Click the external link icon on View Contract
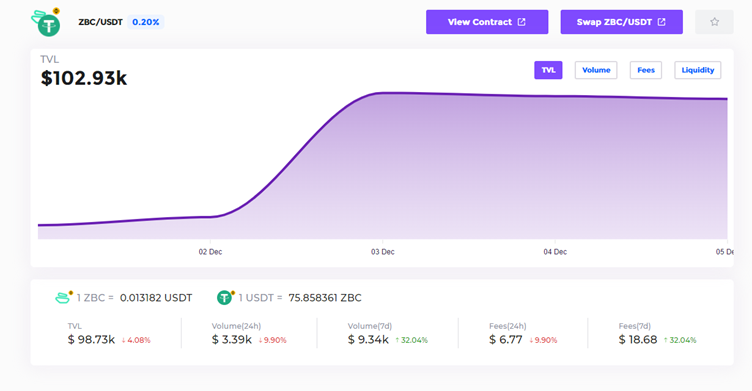This screenshot has height=391, width=752. pos(521,22)
